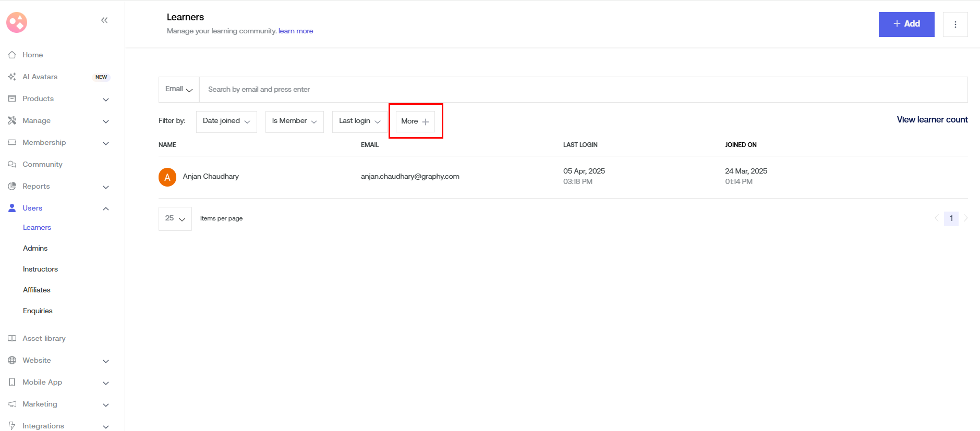Open Instructors submenu item
980x431 pixels.
(x=40, y=269)
